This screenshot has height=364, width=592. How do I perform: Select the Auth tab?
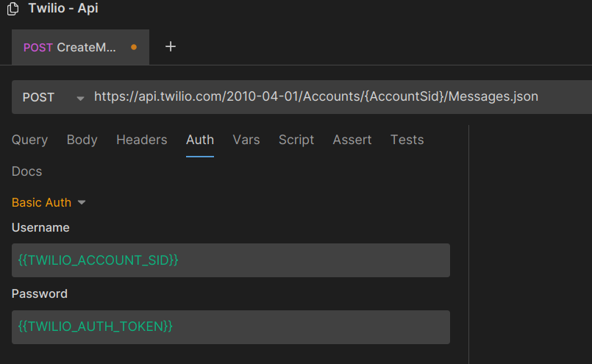[200, 140]
